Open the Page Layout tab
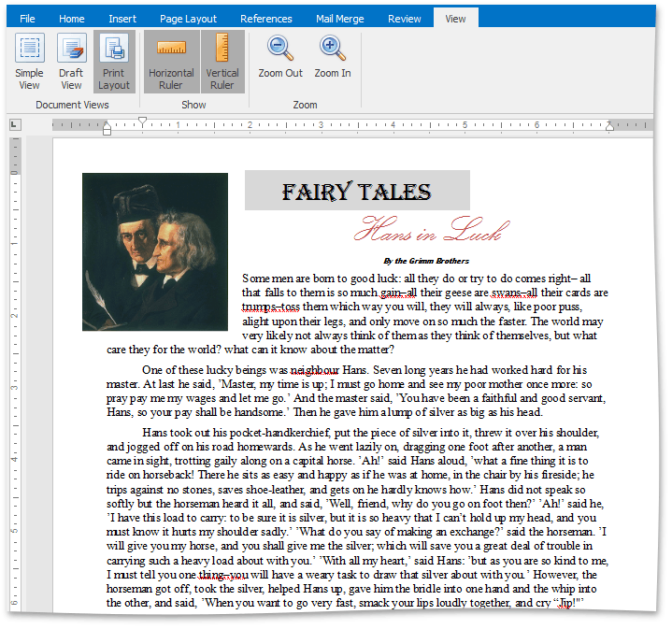Screen dimensions: 672x629 tap(188, 19)
